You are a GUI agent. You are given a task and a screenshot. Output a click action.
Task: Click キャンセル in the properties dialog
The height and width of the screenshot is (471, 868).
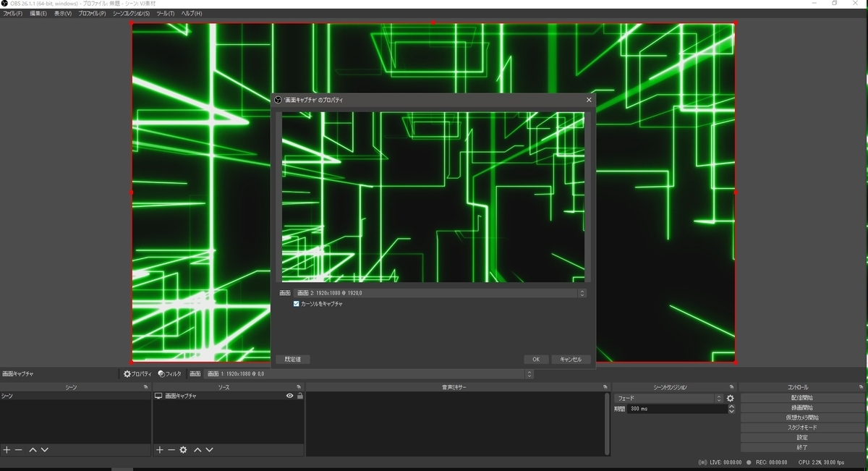[x=571, y=360]
